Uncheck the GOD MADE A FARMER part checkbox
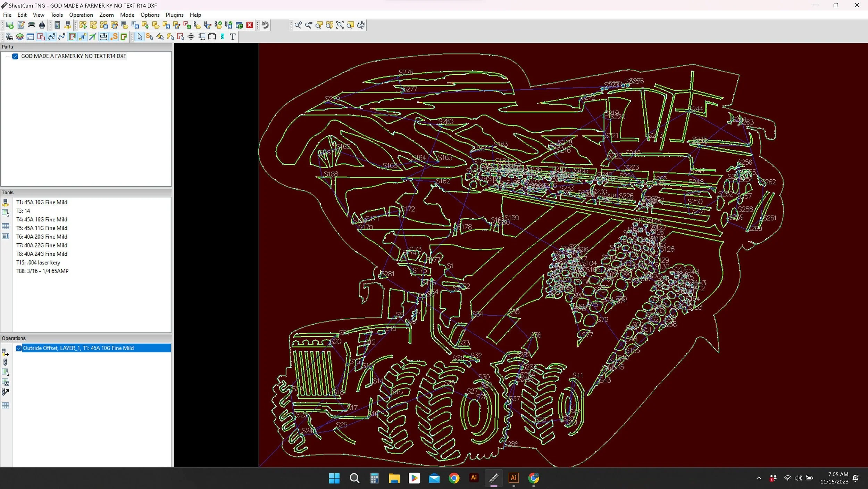This screenshot has width=868, height=489. point(15,56)
